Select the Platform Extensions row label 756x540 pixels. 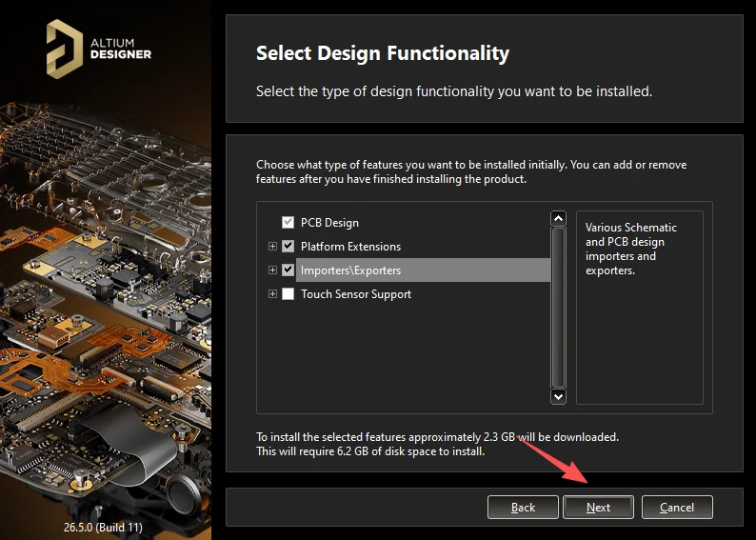coord(350,247)
